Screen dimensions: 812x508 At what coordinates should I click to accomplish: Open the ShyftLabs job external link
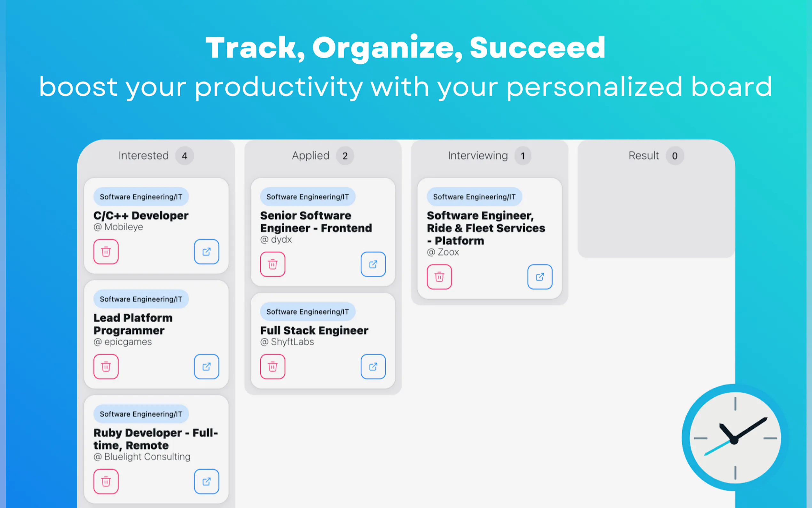[373, 367]
